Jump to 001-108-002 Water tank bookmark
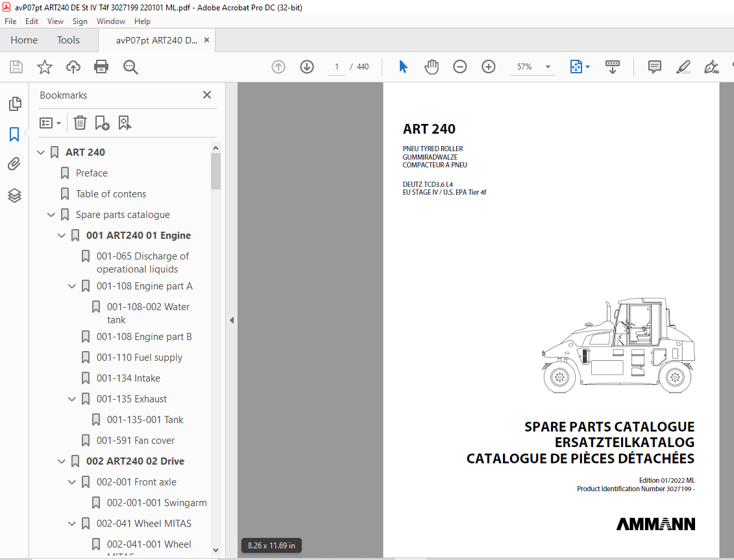 click(149, 313)
